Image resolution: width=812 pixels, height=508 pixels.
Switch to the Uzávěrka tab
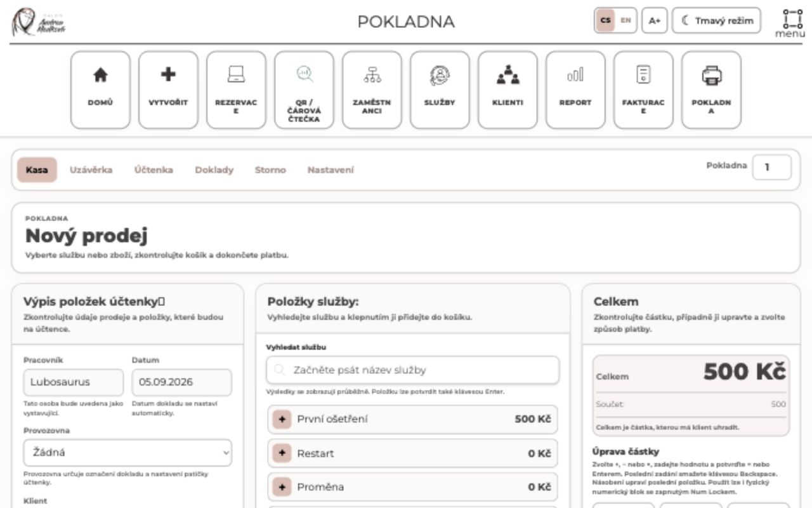(91, 170)
